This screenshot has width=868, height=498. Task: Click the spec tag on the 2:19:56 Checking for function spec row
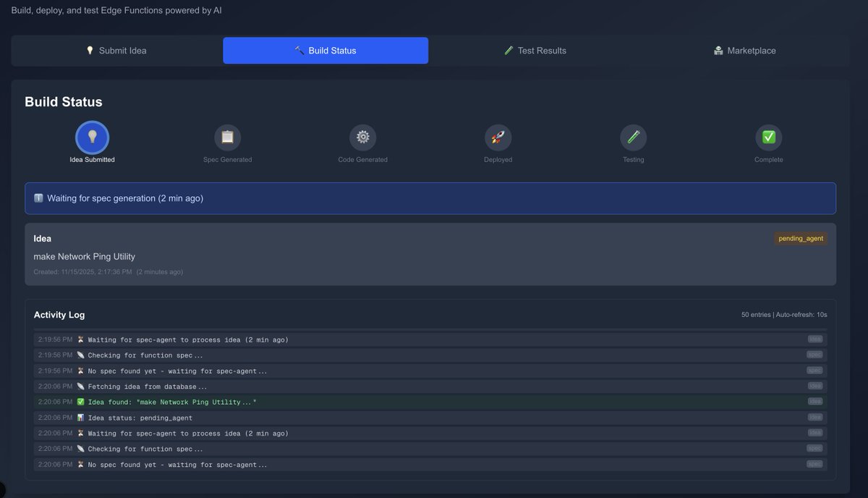815,355
